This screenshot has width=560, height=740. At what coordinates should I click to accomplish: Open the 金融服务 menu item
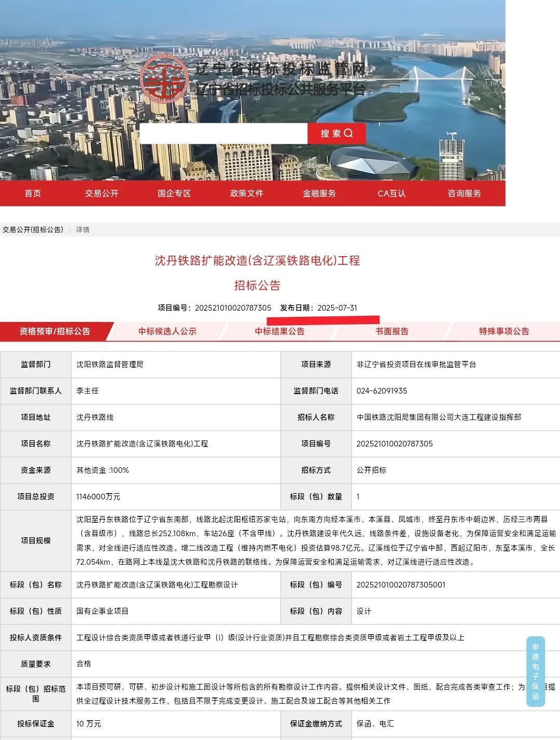[319, 193]
